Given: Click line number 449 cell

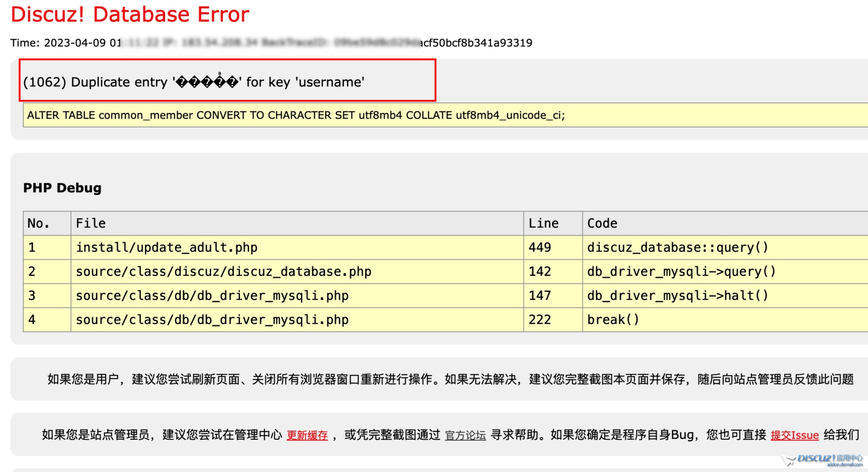Looking at the screenshot, I should (539, 247).
